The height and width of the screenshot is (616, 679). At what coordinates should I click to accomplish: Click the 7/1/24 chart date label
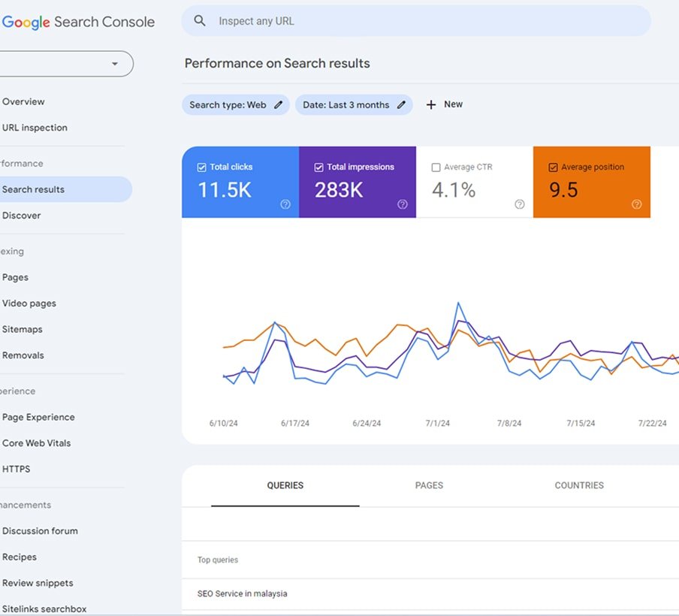tap(437, 423)
